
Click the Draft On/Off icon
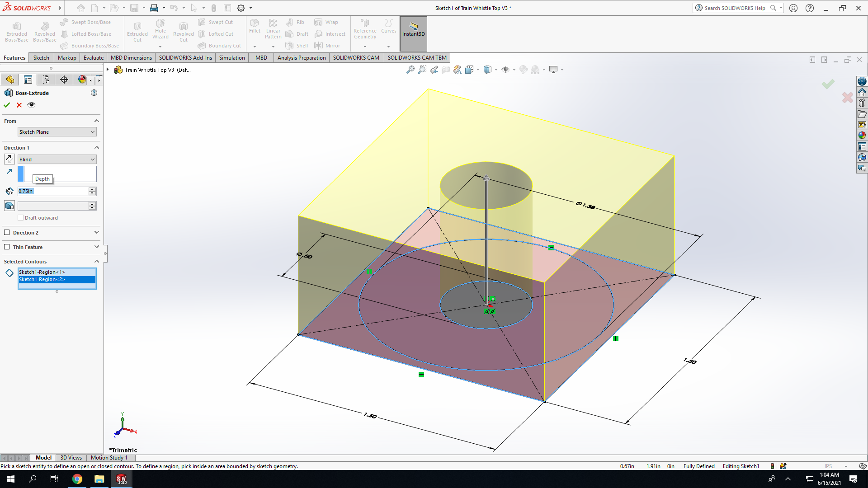(x=9, y=206)
